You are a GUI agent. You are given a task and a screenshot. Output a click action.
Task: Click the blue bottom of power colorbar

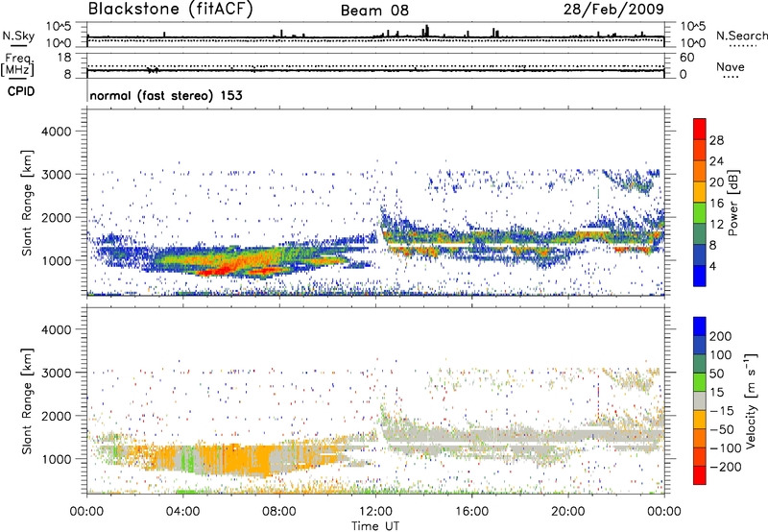[700, 276]
